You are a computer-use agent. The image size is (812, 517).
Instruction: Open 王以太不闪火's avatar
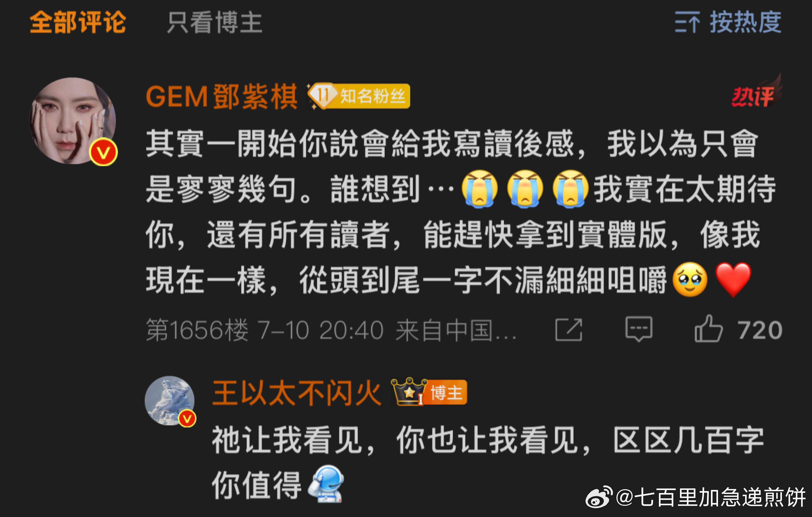170,401
